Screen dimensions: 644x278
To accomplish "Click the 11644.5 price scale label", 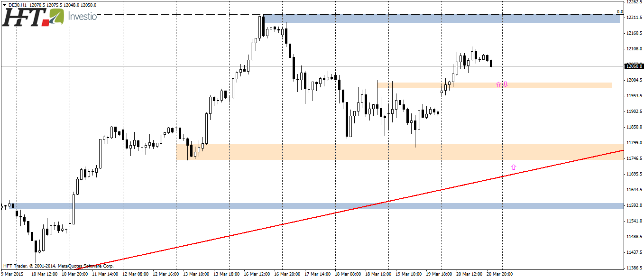I will pos(634,190).
